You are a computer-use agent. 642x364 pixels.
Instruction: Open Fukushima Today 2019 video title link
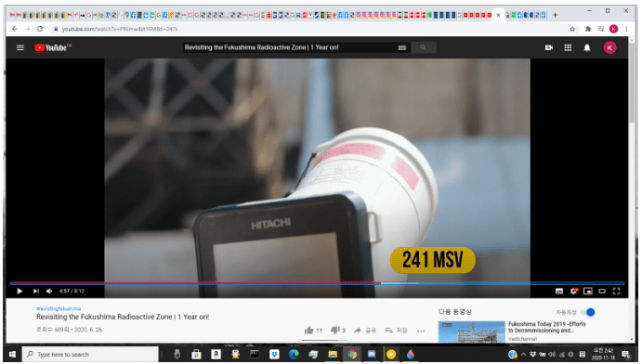tap(547, 327)
